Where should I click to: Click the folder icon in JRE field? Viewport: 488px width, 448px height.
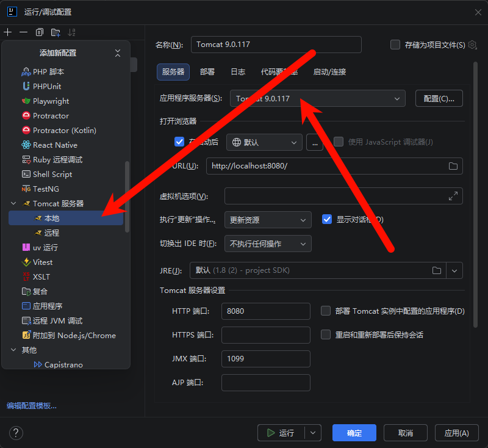coord(437,270)
